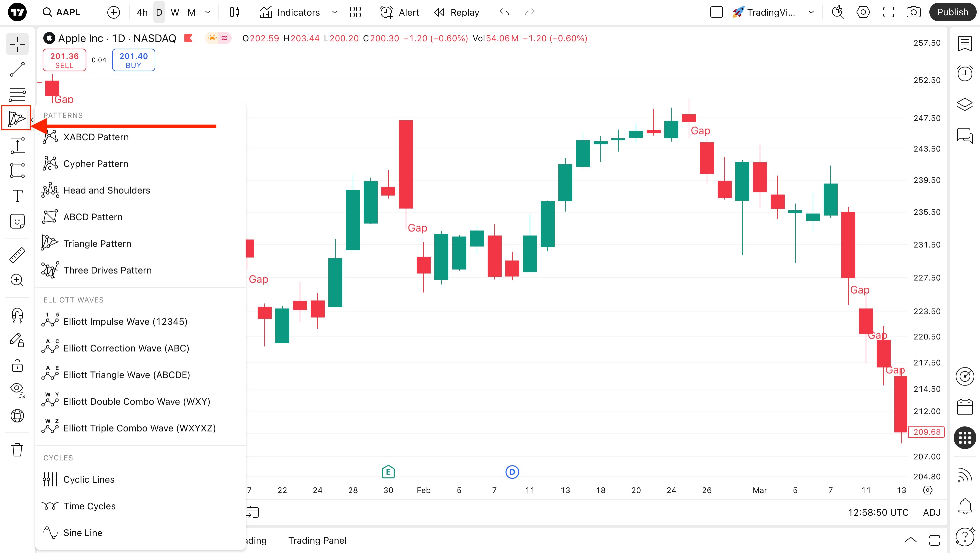Click the Publish button
980x553 pixels.
click(x=952, y=12)
